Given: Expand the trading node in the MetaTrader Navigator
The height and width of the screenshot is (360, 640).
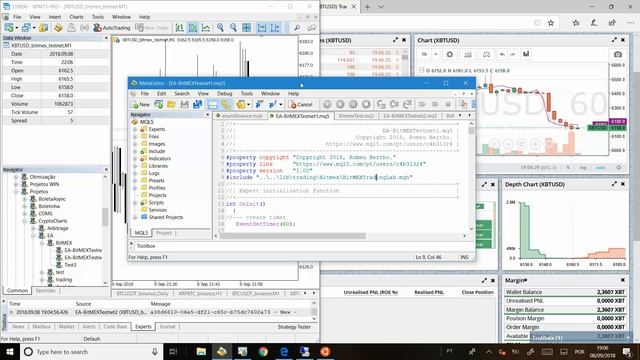Looking at the screenshot, I should (x=42, y=280).
